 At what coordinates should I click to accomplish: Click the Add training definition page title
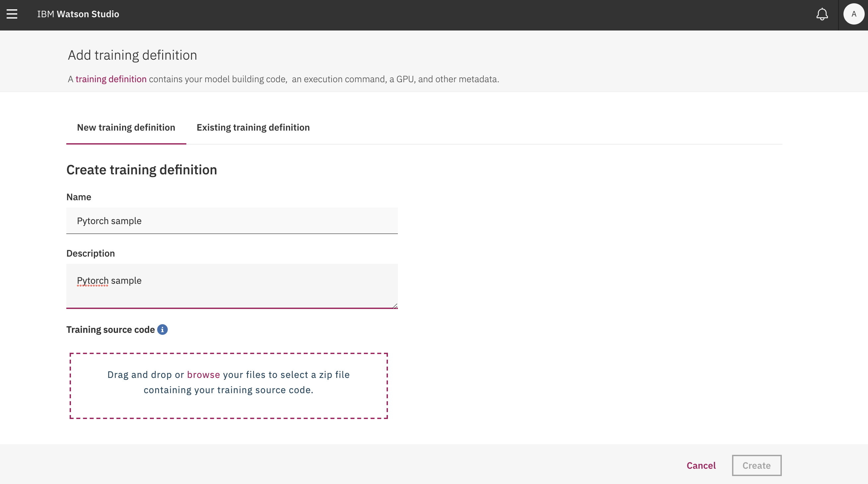(132, 55)
